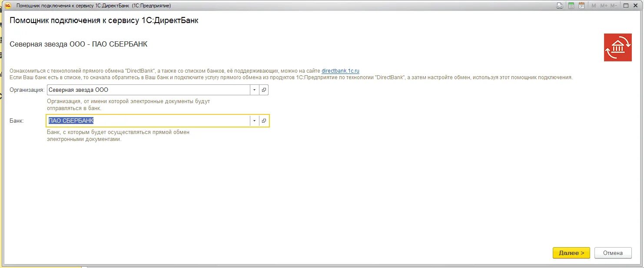Open the Северная звезда ООО organization card
The height and width of the screenshot is (268, 644).
(x=264, y=90)
